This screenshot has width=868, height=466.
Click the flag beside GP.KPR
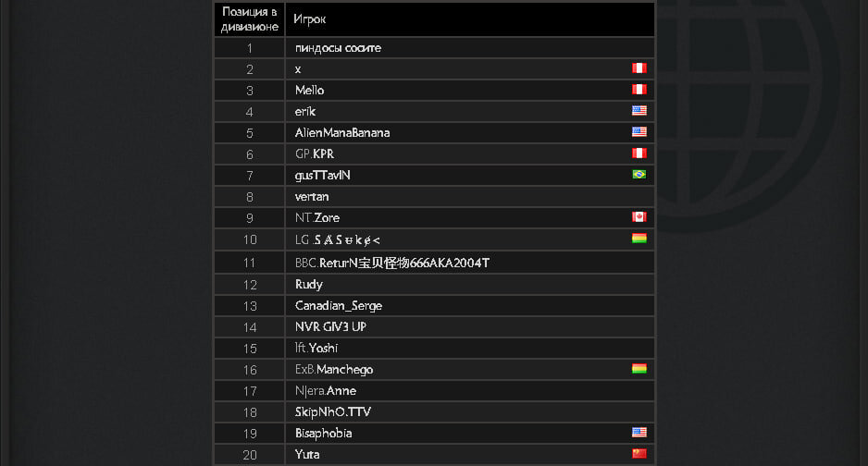tap(639, 153)
